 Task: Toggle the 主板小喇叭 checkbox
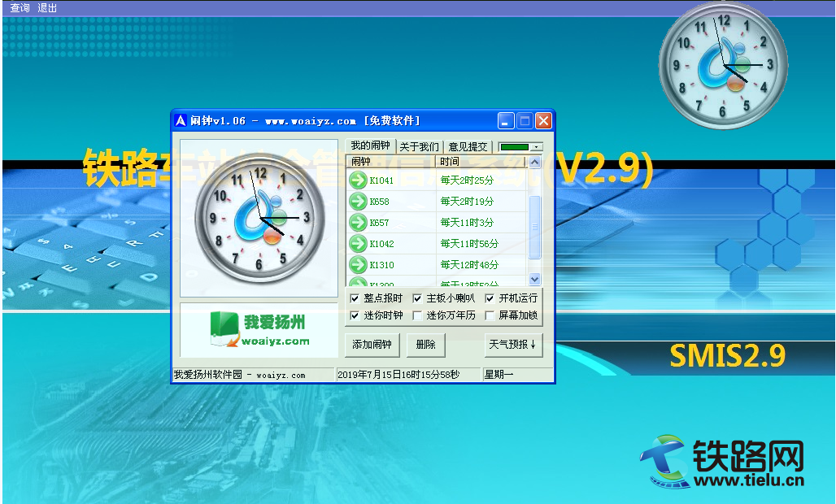point(417,298)
